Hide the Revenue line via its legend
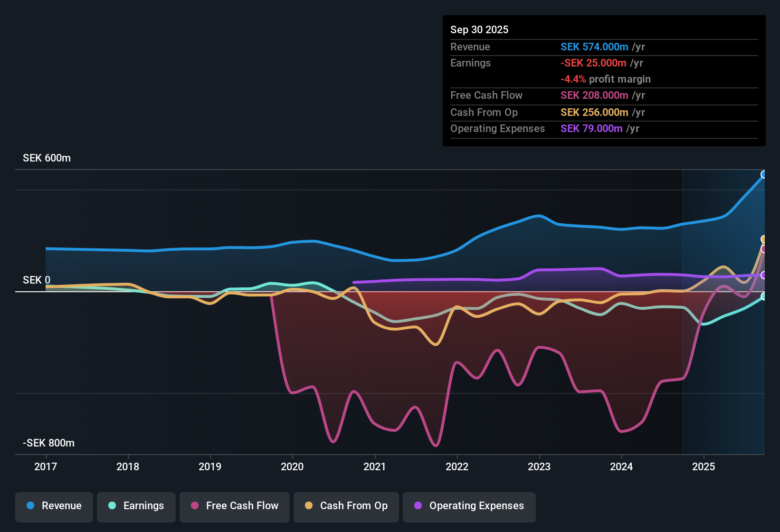This screenshot has width=780, height=532. click(x=30, y=506)
